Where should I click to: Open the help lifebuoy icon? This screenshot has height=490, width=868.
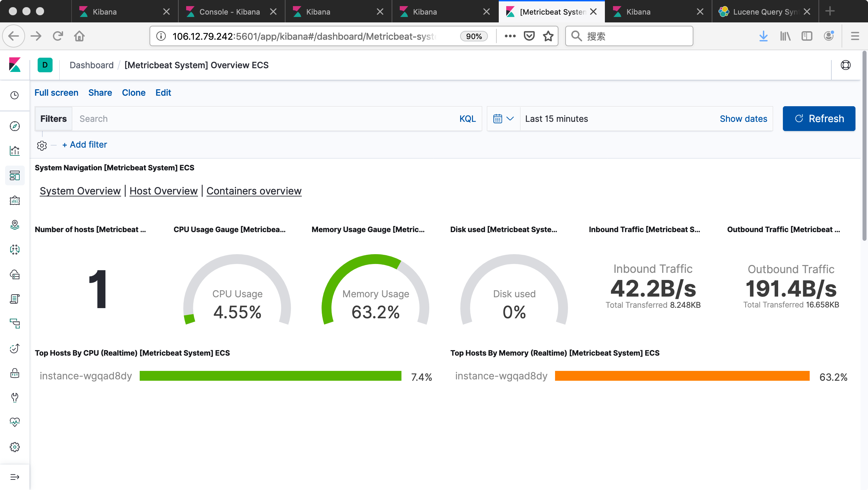click(x=846, y=65)
